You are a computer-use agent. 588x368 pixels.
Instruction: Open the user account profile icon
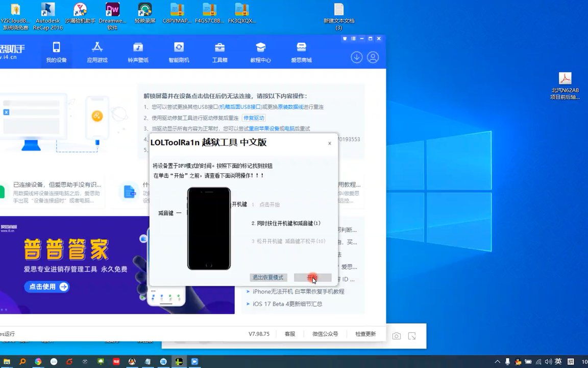[373, 57]
